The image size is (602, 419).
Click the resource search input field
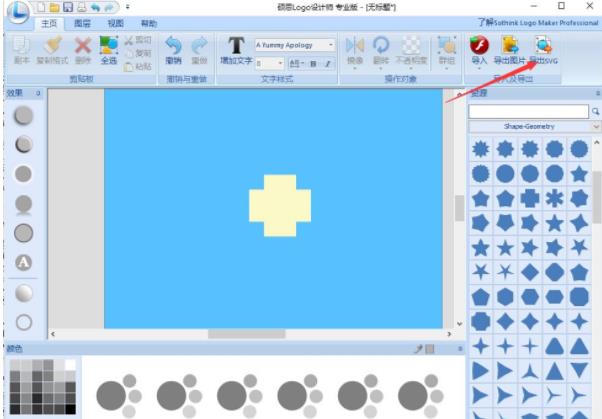528,111
